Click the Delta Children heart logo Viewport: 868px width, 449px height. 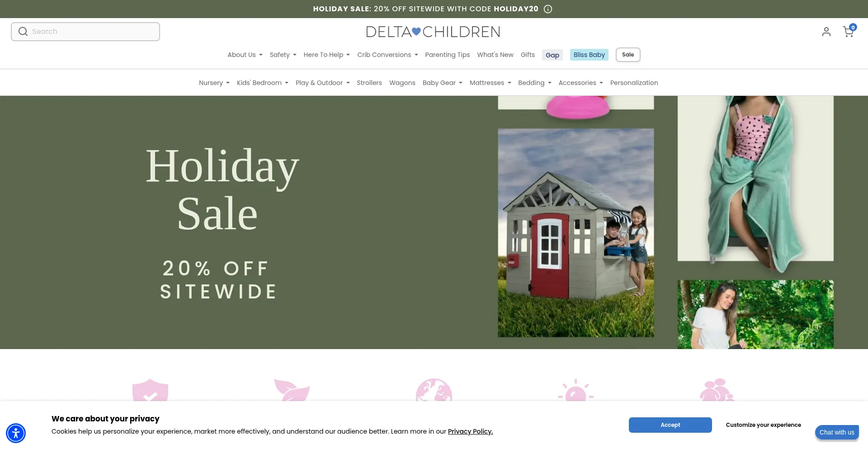[433, 32]
